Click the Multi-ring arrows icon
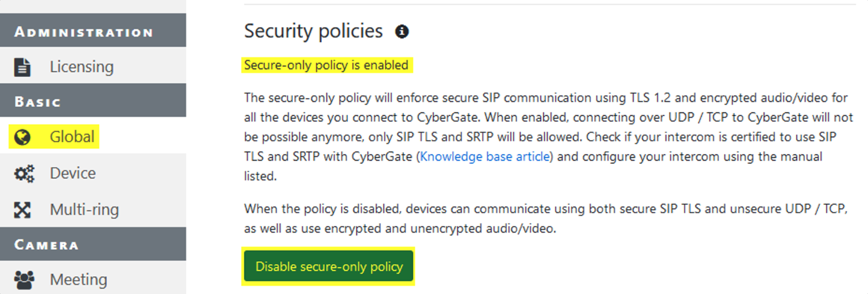Viewport: 868px width, 294px height. point(22,210)
